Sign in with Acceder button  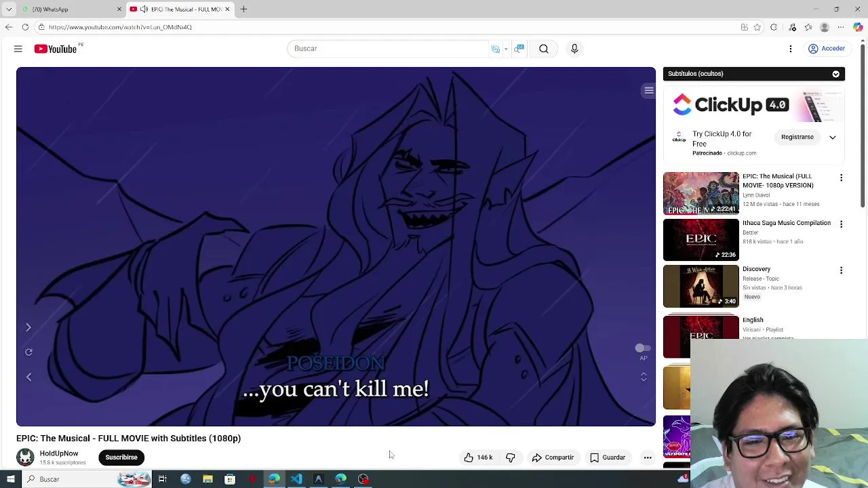(827, 49)
